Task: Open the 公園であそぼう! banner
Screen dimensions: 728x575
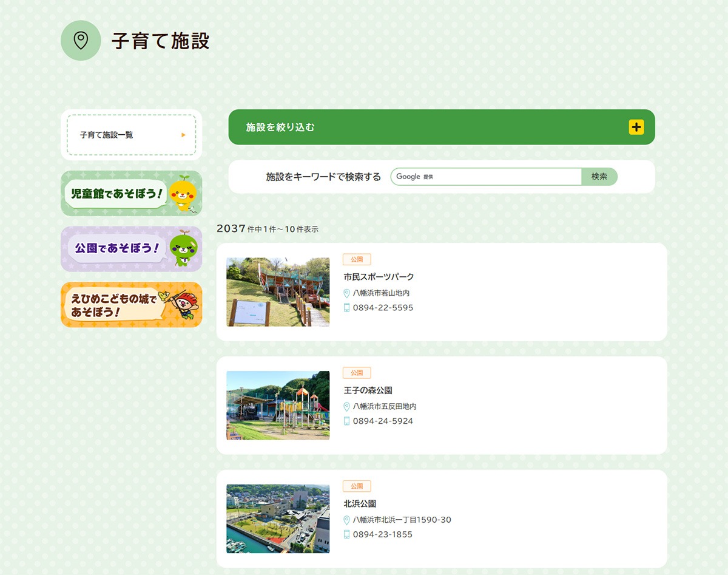Action: coord(131,249)
